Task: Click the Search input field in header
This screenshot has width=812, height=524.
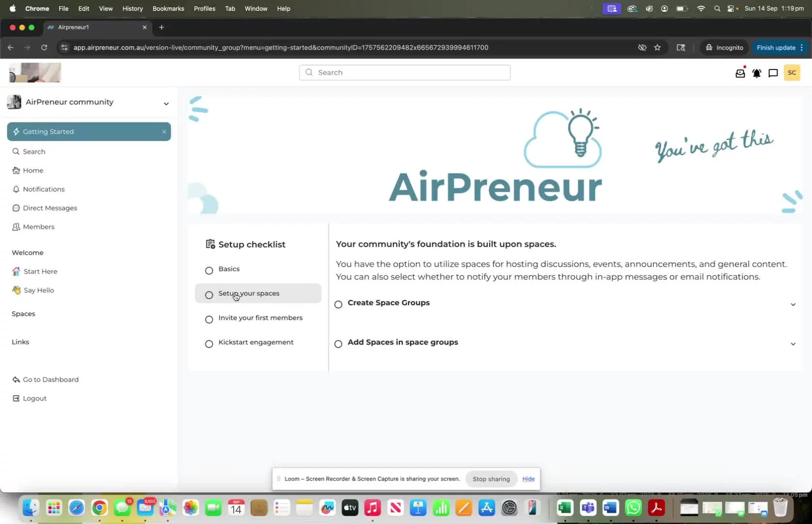Action: pos(405,72)
